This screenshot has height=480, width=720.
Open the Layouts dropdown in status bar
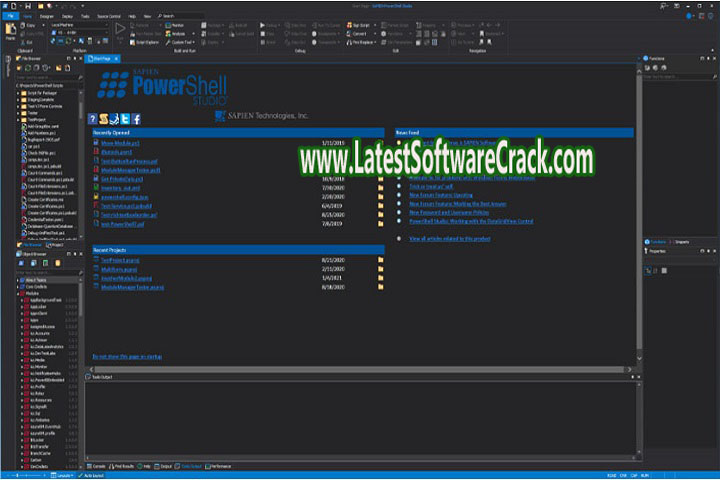click(62, 475)
